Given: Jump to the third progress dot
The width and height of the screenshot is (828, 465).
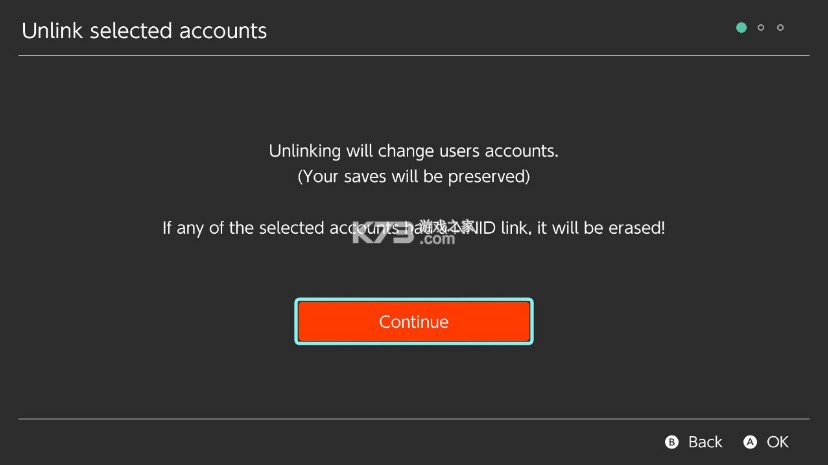Looking at the screenshot, I should pyautogui.click(x=780, y=27).
